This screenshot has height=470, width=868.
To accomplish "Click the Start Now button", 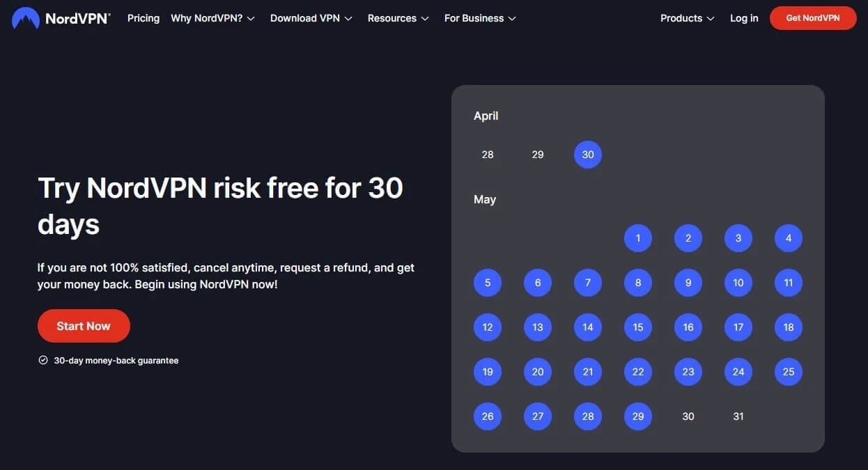I will (x=84, y=325).
